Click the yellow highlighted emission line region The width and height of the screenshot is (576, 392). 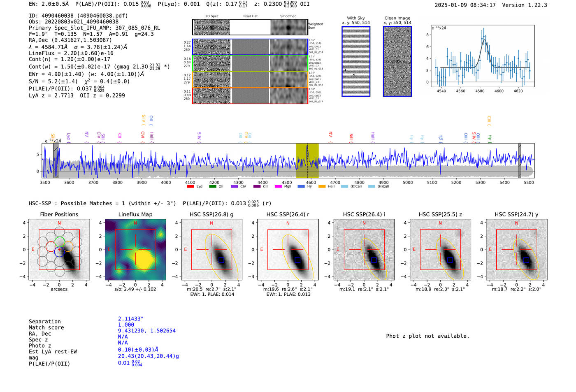click(307, 161)
